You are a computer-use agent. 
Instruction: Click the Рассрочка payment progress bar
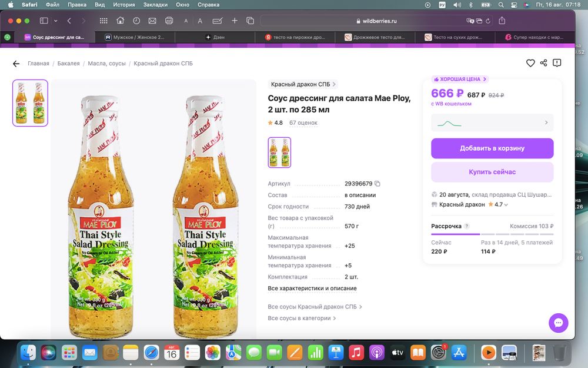[x=492, y=234]
